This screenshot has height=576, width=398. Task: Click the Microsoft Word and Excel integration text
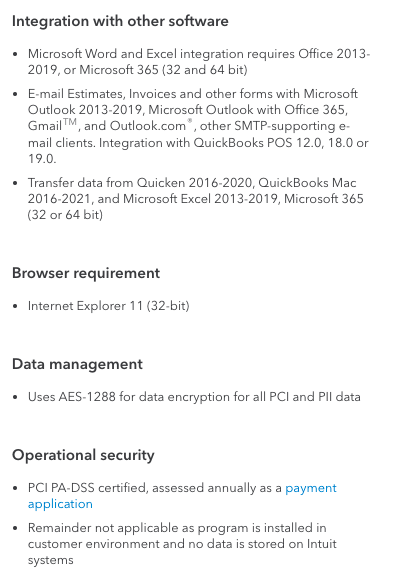click(x=199, y=62)
